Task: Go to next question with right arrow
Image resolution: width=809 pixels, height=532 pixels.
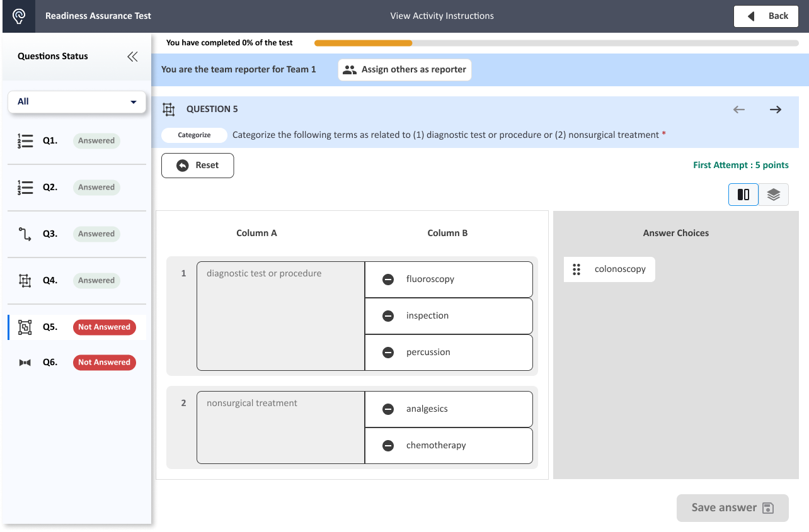Action: (775, 110)
